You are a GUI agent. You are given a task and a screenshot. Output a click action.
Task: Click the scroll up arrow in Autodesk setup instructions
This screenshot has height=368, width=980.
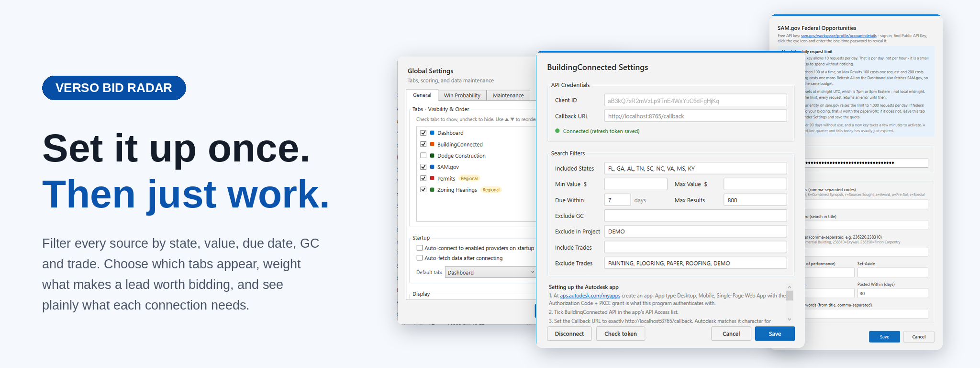[x=790, y=287]
